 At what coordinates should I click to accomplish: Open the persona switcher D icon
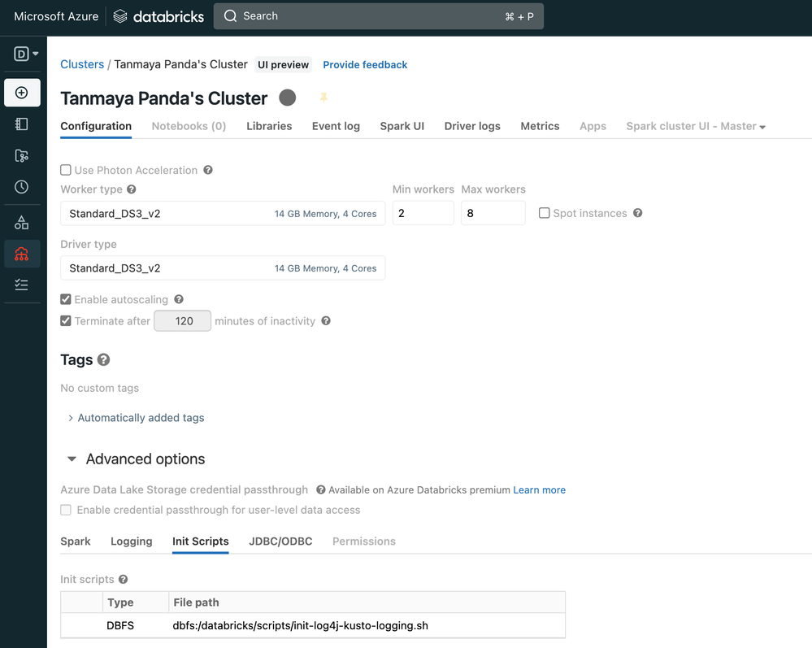(x=26, y=54)
